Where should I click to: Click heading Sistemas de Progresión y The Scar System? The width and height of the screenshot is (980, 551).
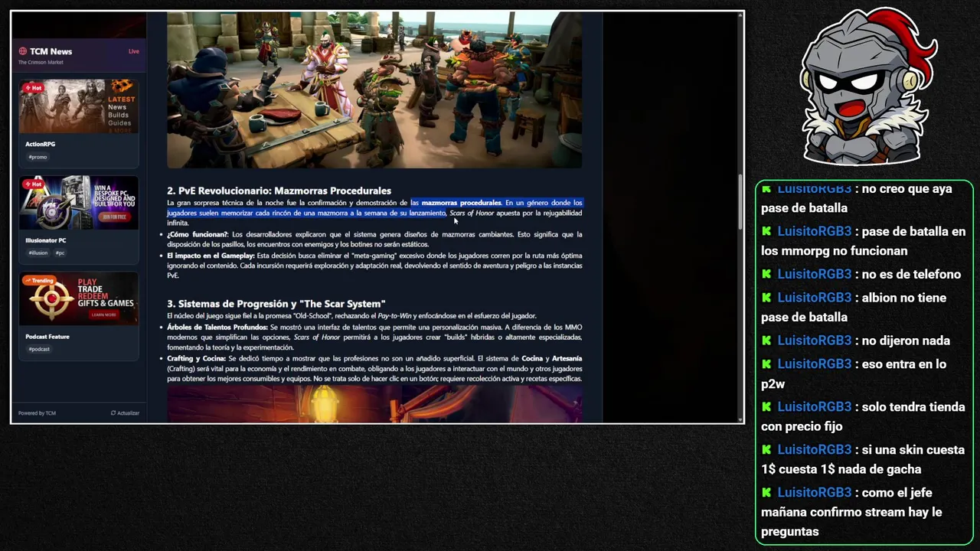pyautogui.click(x=276, y=304)
